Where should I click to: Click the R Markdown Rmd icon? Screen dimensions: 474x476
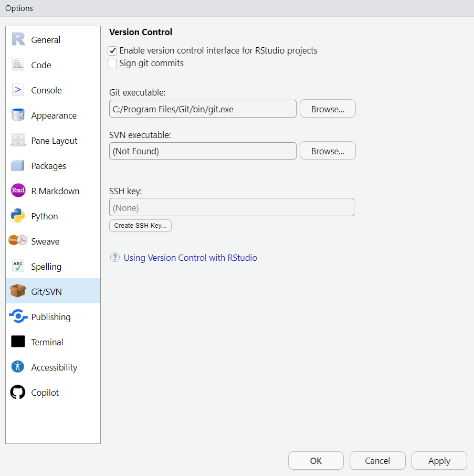click(x=18, y=191)
